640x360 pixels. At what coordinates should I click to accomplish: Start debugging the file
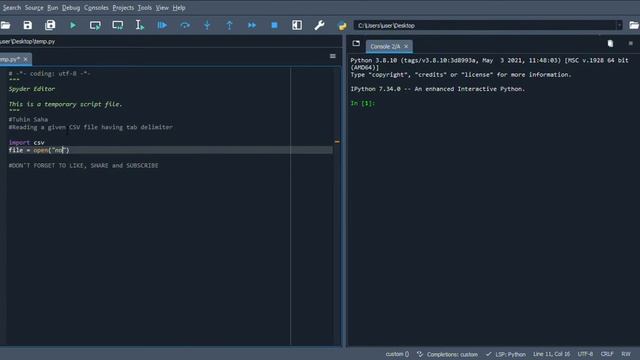pyautogui.click(x=162, y=25)
